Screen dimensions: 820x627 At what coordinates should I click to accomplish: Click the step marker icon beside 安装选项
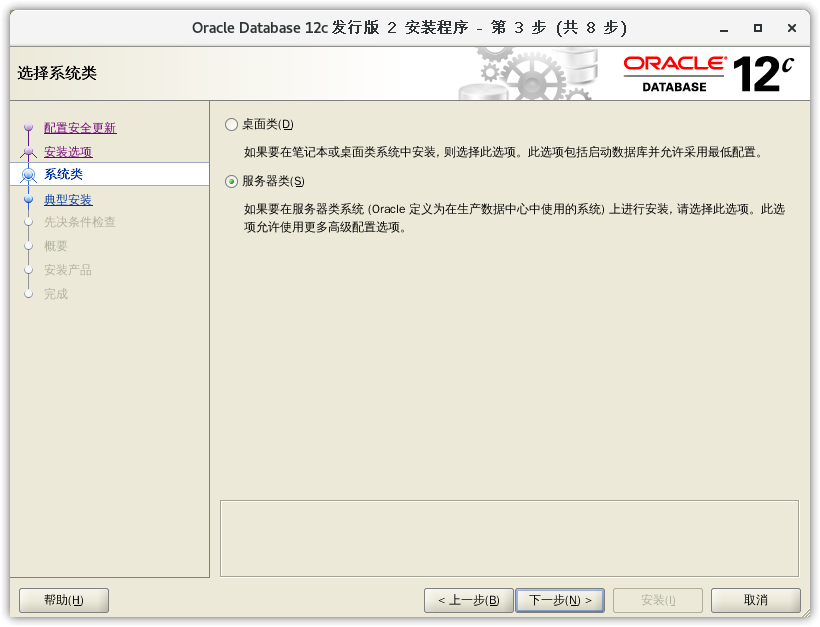click(x=29, y=152)
